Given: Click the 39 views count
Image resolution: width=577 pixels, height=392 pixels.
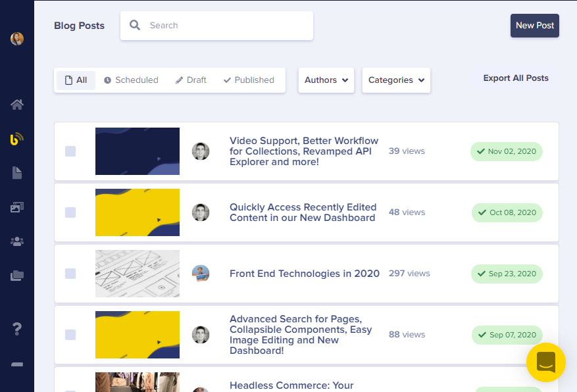Looking at the screenshot, I should point(407,151).
